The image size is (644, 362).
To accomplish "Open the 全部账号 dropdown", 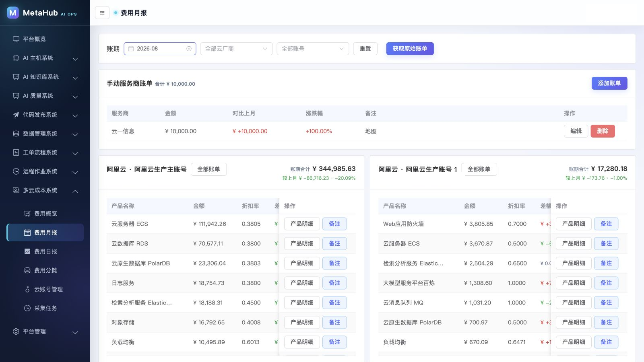I will click(313, 49).
